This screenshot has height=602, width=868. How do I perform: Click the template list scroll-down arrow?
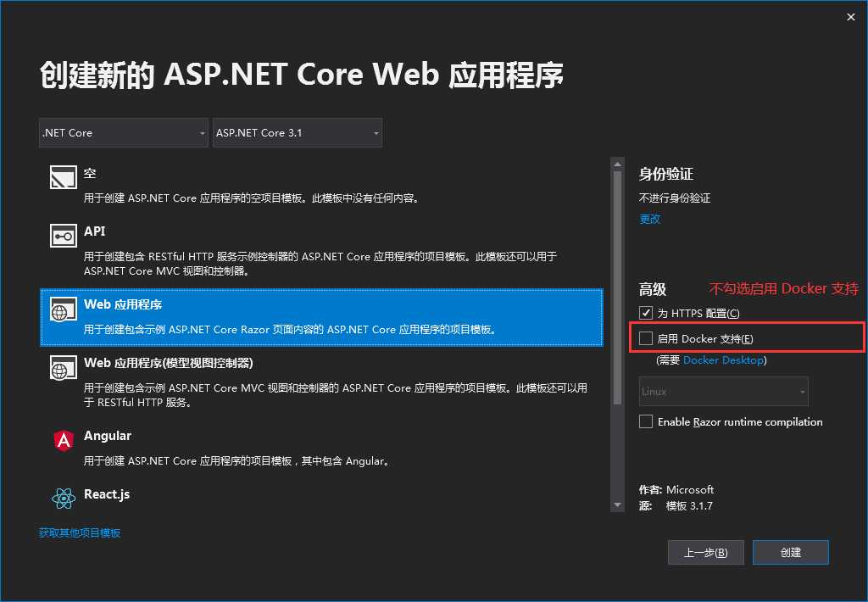(617, 505)
